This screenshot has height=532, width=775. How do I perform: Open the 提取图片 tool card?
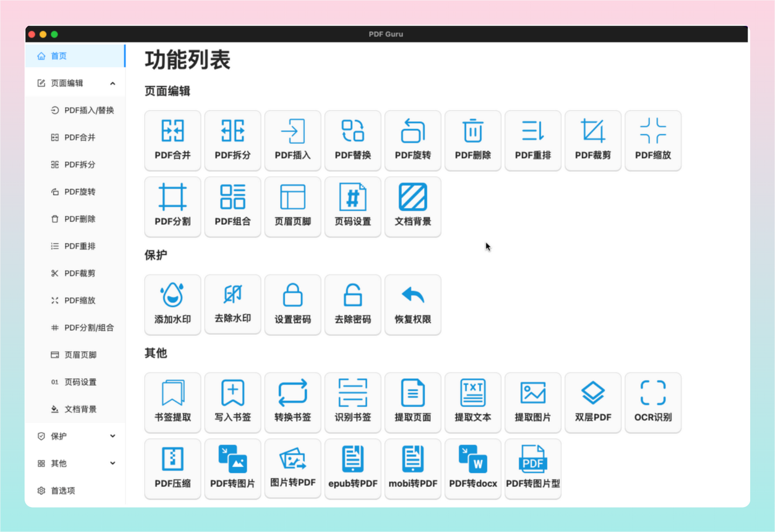click(533, 403)
